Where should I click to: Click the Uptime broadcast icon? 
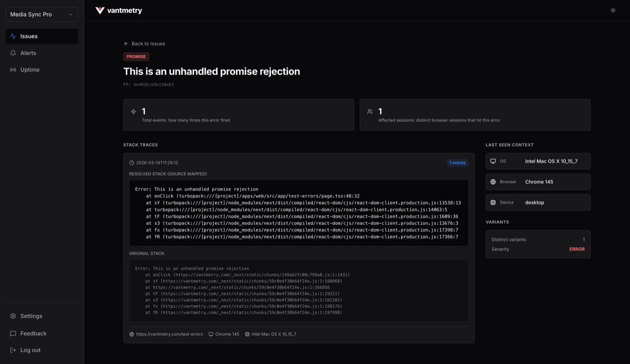[13, 70]
